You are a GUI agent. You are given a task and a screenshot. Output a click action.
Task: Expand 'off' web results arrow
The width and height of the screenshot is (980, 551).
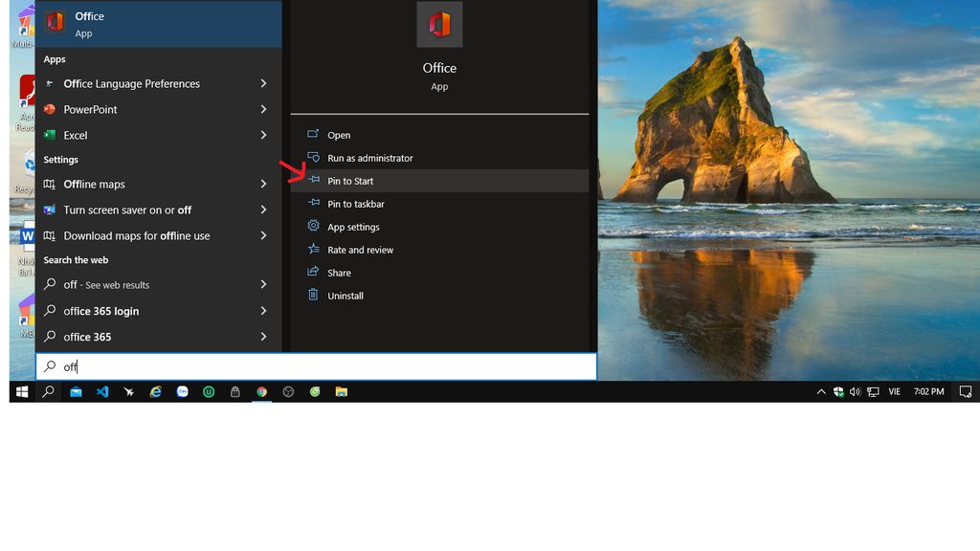click(x=263, y=285)
